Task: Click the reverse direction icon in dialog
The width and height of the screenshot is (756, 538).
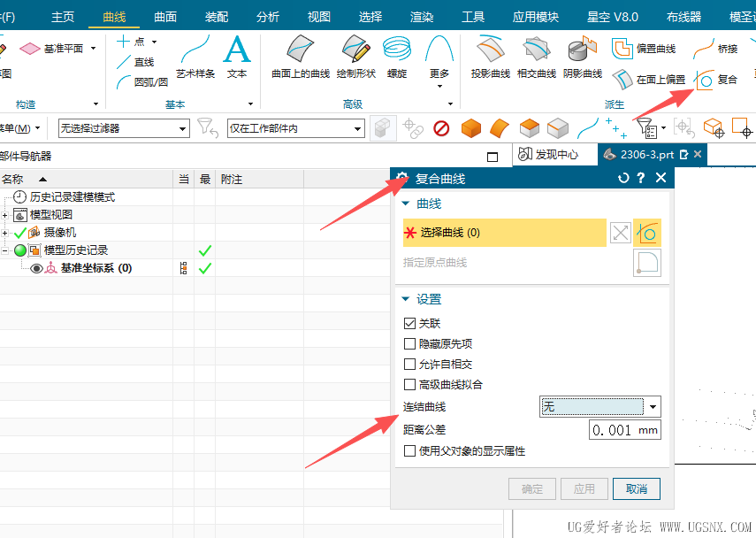Action: coord(620,233)
